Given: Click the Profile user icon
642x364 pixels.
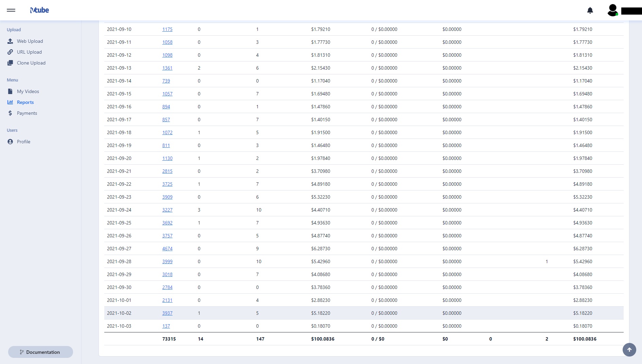Looking at the screenshot, I should [x=10, y=142].
